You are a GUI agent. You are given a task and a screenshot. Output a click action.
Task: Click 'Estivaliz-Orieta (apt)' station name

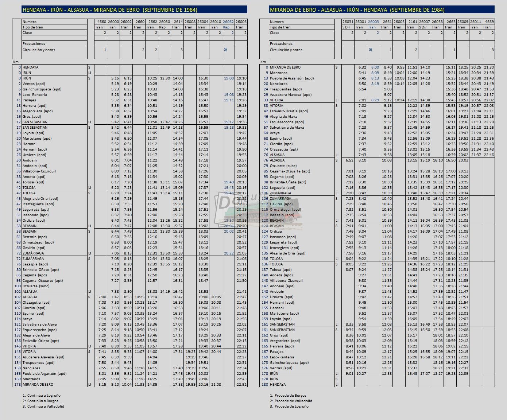pyautogui.click(x=41, y=341)
